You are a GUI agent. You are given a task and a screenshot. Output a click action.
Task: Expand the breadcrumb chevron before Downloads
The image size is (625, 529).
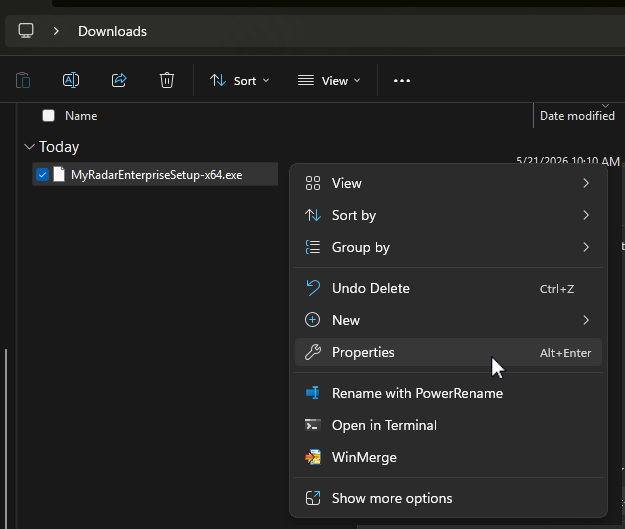tap(56, 31)
